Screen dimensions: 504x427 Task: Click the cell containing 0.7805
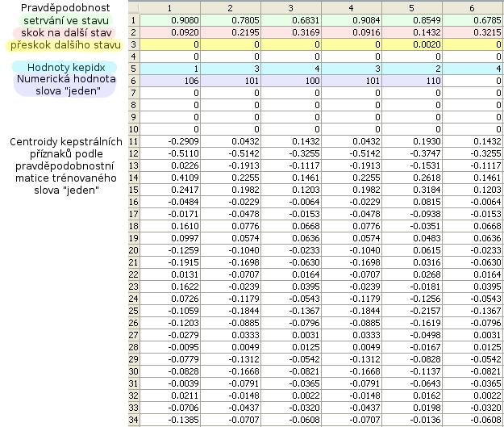tap(231, 21)
